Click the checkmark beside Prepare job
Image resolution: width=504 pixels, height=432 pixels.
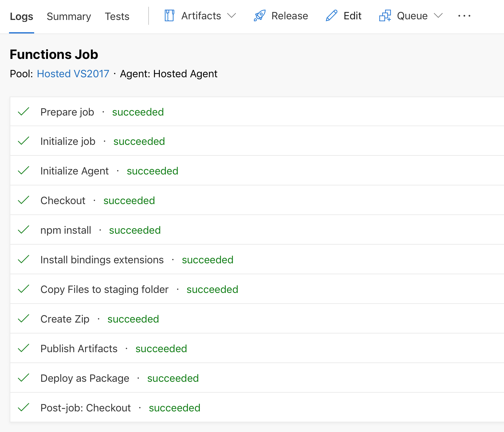coord(24,111)
